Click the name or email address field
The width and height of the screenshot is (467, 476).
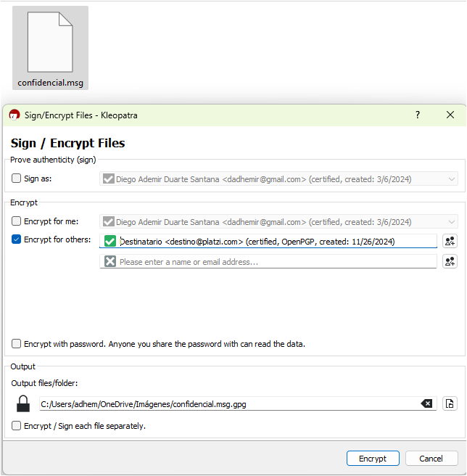[x=276, y=262]
